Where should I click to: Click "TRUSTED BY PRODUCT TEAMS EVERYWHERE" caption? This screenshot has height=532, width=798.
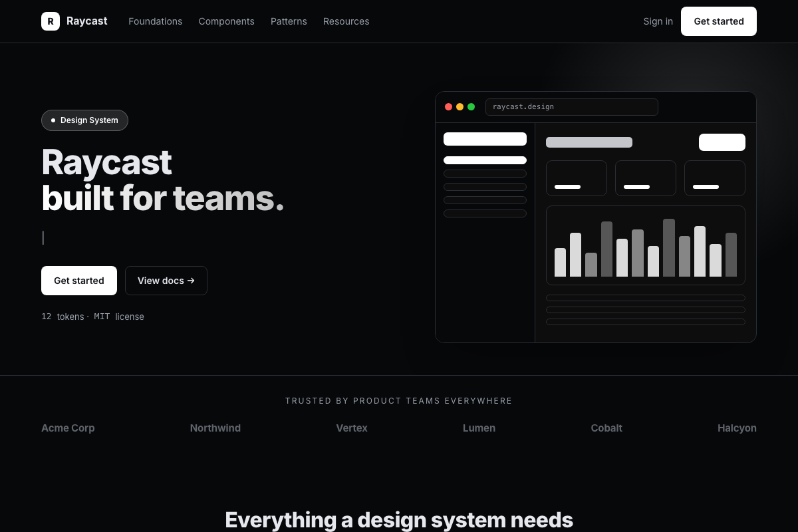(x=399, y=401)
